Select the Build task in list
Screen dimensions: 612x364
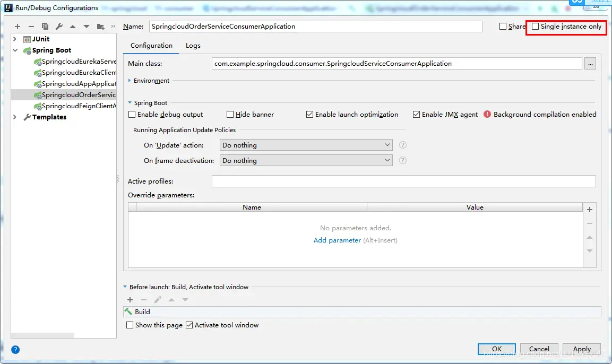coord(362,311)
